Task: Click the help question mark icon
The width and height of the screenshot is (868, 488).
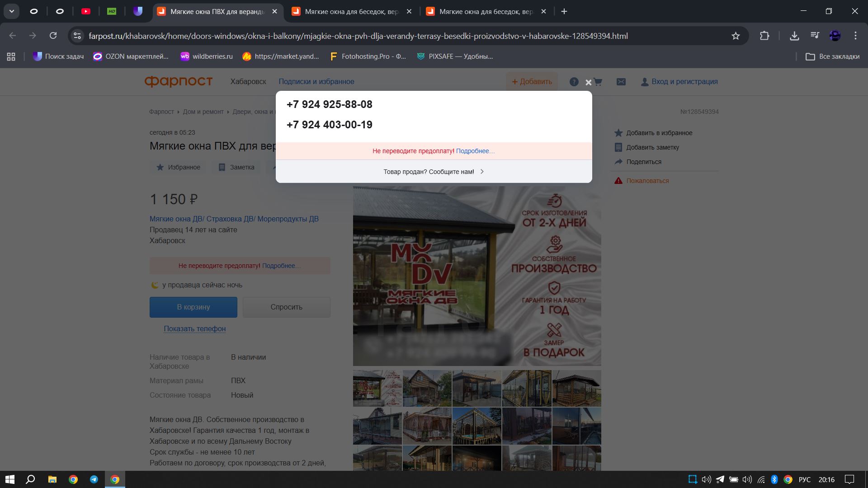Action: (574, 82)
